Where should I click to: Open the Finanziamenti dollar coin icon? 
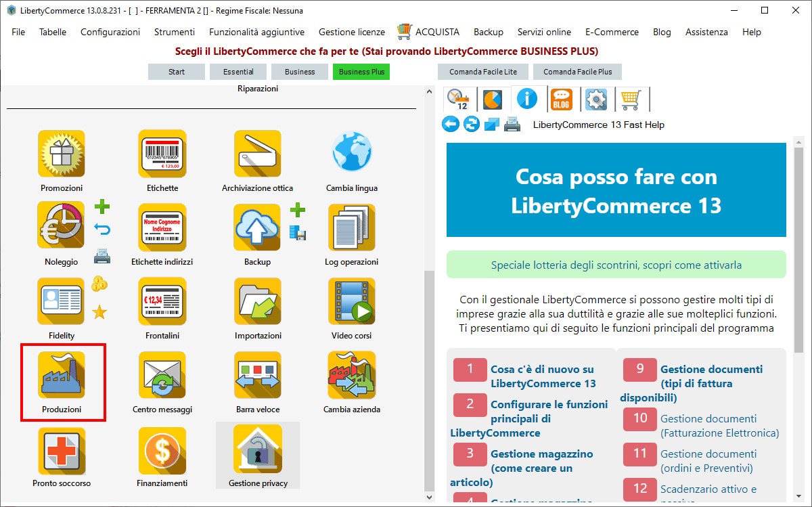(162, 450)
